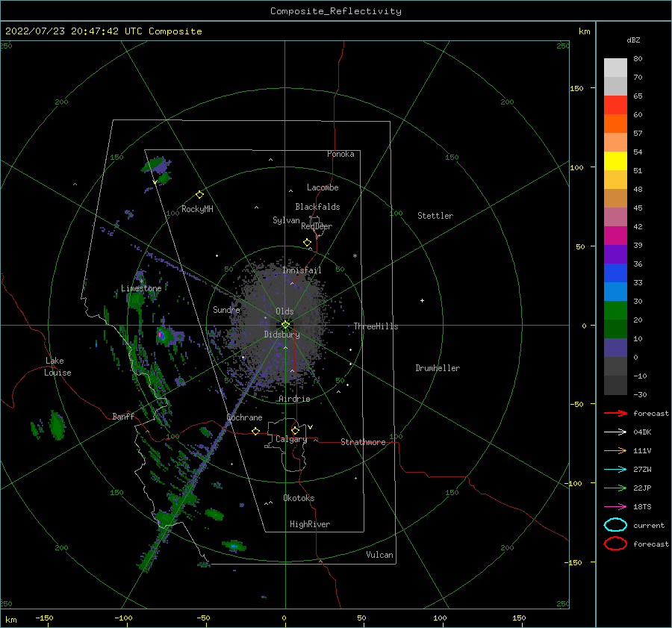Viewport: 672px width, 628px height.
Task: Select the pink 45-42 dBZ color swatch
Action: (615, 217)
